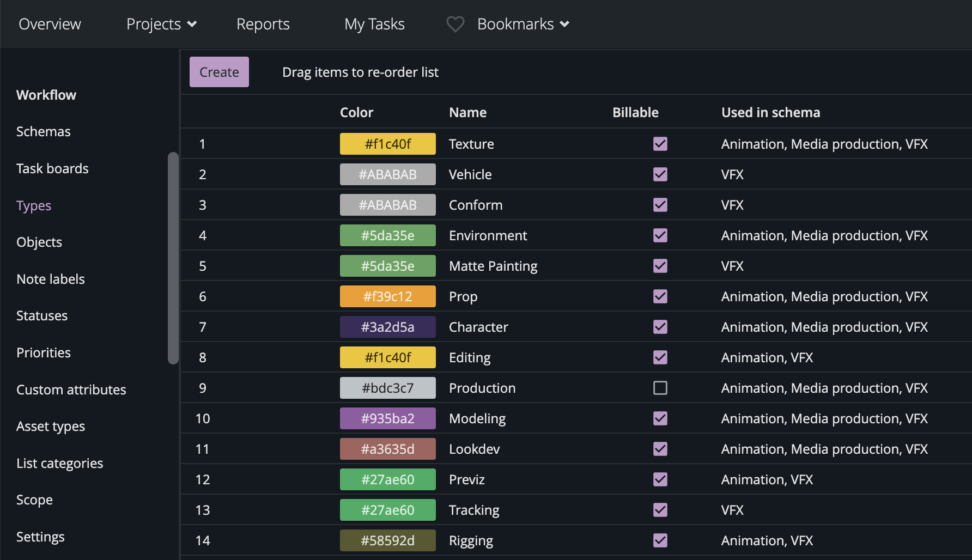Enable Billable for the Production type
Image resolution: width=972 pixels, height=560 pixels.
tap(660, 388)
